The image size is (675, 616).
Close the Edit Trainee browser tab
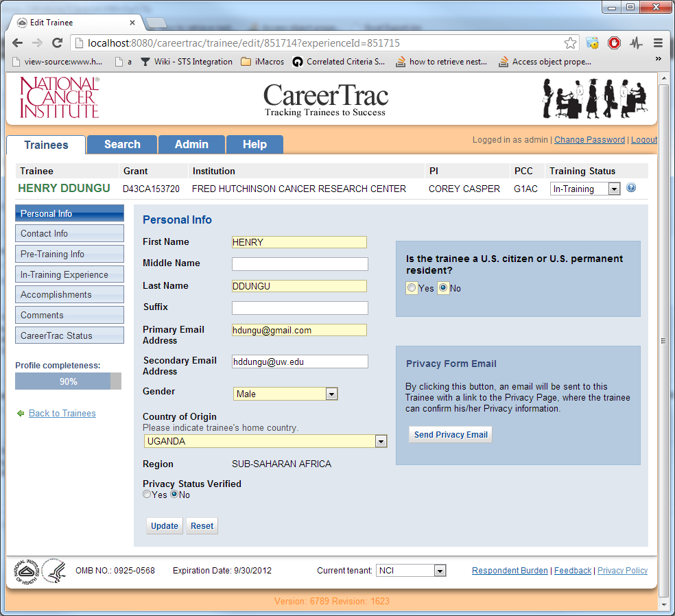pyautogui.click(x=132, y=23)
